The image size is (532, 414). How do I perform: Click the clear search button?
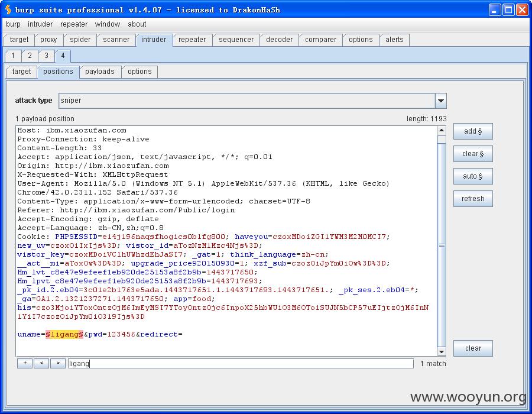click(x=473, y=348)
